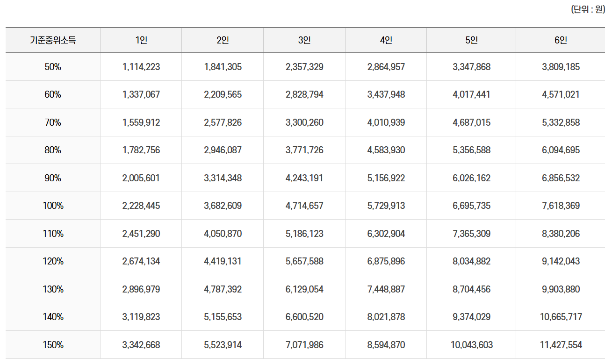Screen dimensions: 612x364
Task: Click the cell value 7,071,986
Action: pos(304,345)
